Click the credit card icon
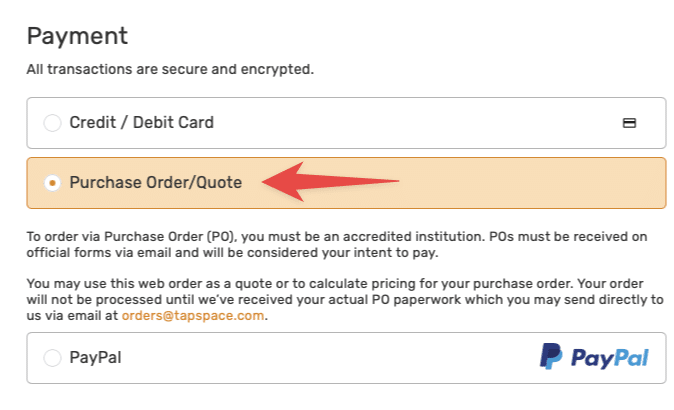The height and width of the screenshot is (410, 674). pyautogui.click(x=630, y=123)
